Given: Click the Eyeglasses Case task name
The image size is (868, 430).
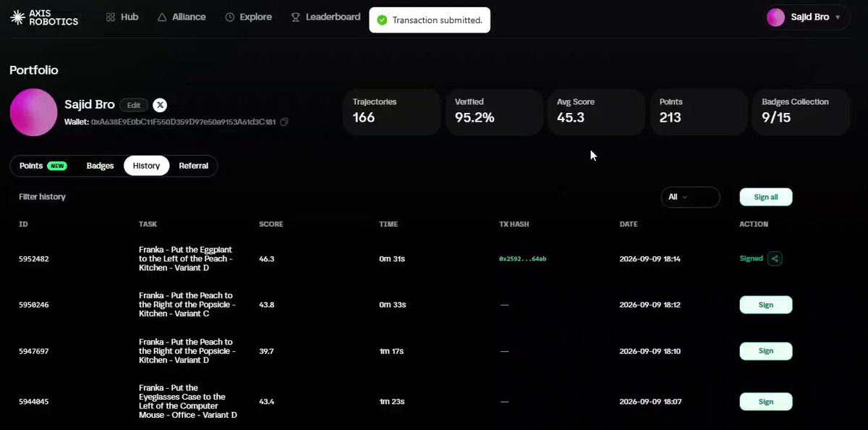Looking at the screenshot, I should tap(188, 402).
